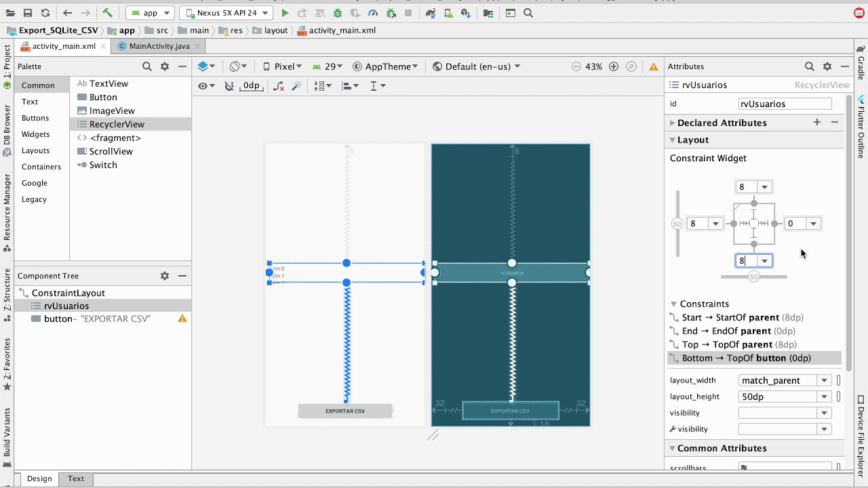Open the app run configuration dropdown
Image resolution: width=868 pixels, height=488 pixels.
[150, 13]
